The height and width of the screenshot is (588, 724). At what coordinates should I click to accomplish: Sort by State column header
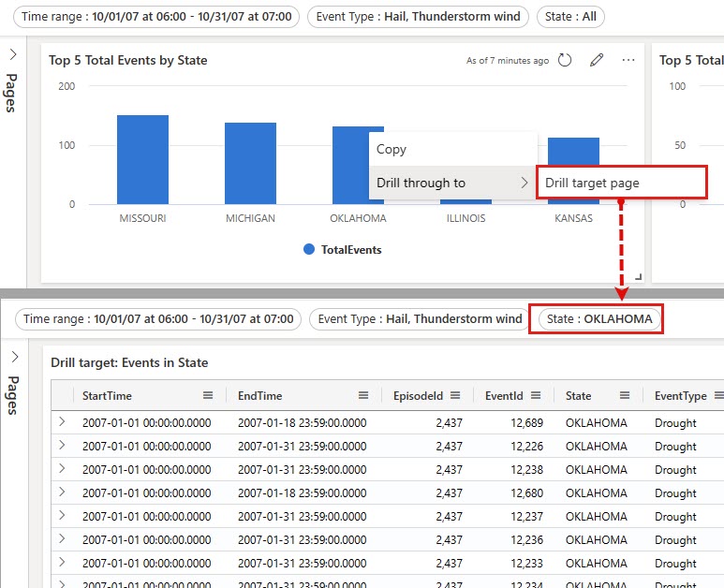(578, 395)
